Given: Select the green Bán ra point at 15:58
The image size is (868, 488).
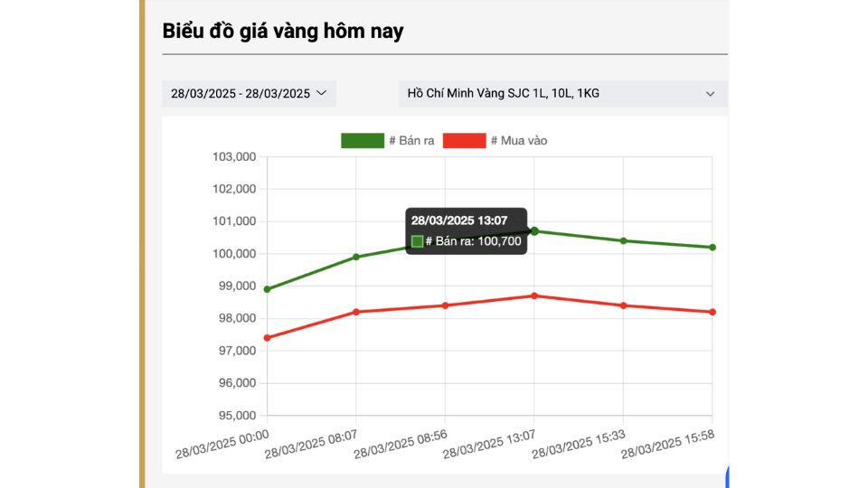Looking at the screenshot, I should coord(712,248).
